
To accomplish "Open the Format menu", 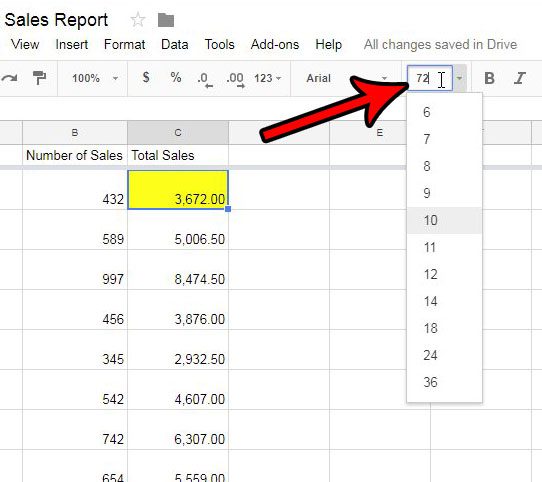I will (x=124, y=45).
